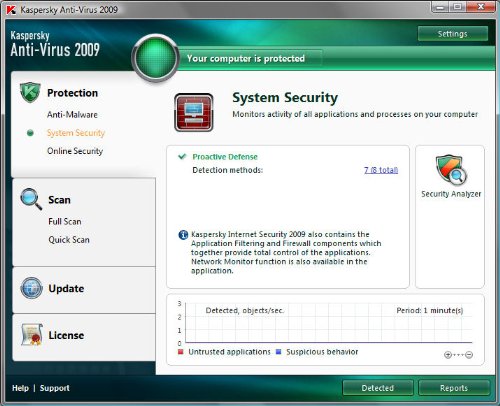Open the Settings button
Image resolution: width=500 pixels, height=406 pixels.
(453, 34)
